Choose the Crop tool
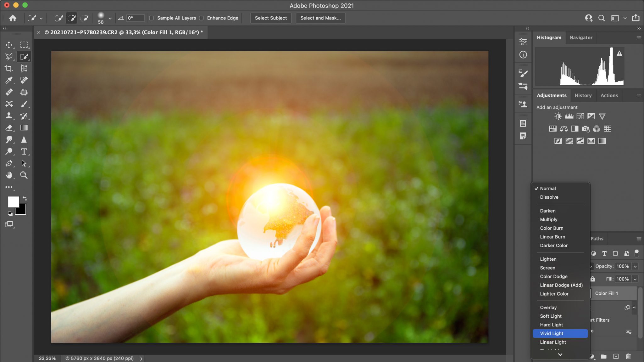This screenshot has width=644, height=362. tap(9, 68)
